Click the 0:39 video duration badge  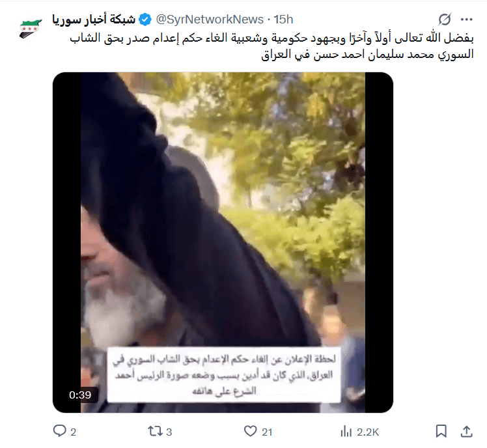pyautogui.click(x=80, y=395)
